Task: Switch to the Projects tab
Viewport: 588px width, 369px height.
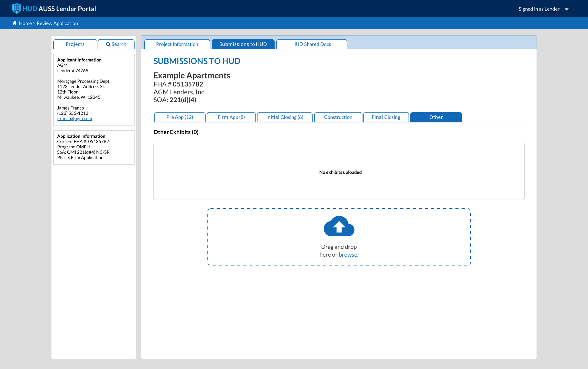Action: click(x=75, y=44)
